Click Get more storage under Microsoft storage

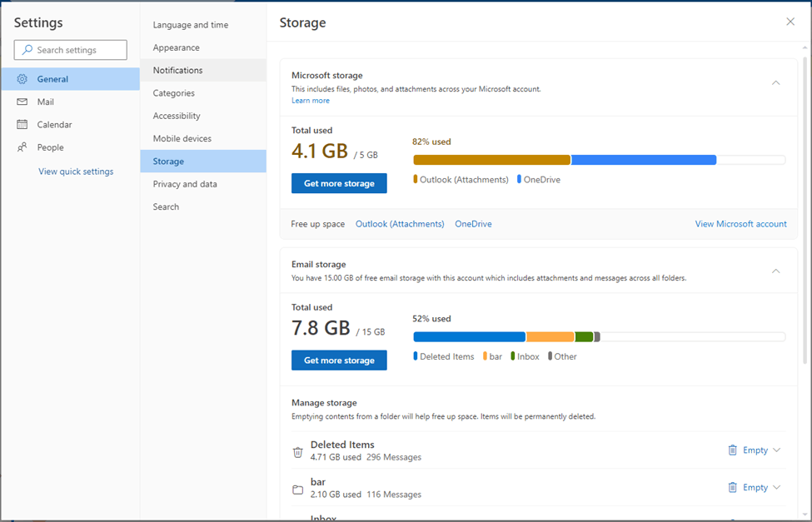click(339, 183)
